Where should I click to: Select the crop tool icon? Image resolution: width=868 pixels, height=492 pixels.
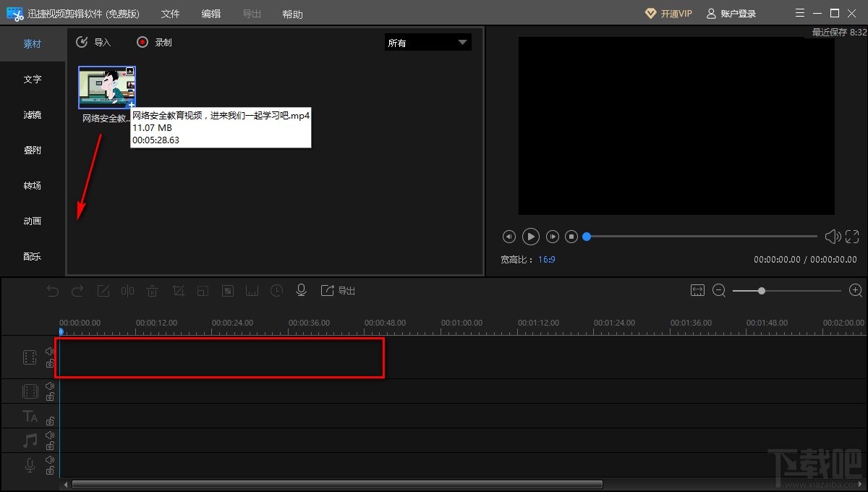[178, 291]
